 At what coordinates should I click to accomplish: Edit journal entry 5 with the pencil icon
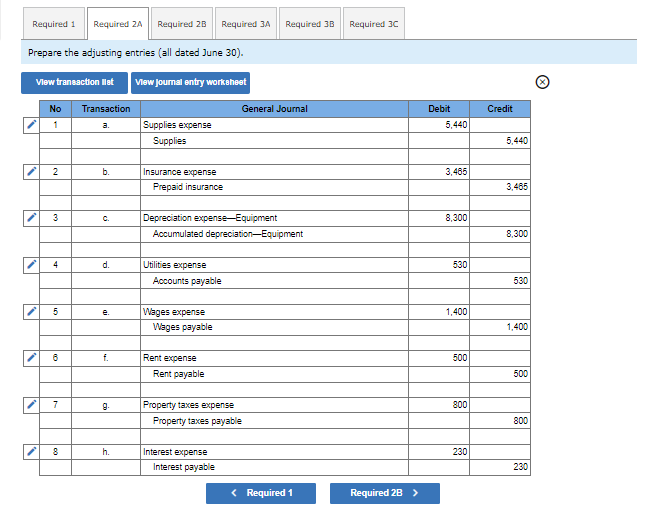coord(32,312)
